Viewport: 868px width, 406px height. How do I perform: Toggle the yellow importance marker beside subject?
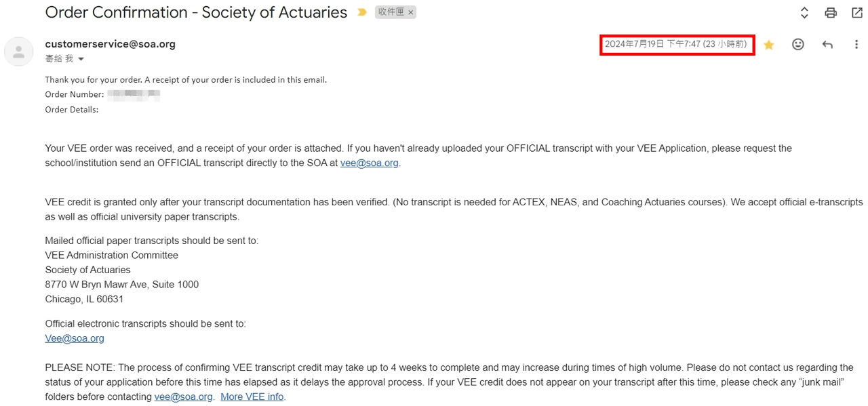click(362, 12)
